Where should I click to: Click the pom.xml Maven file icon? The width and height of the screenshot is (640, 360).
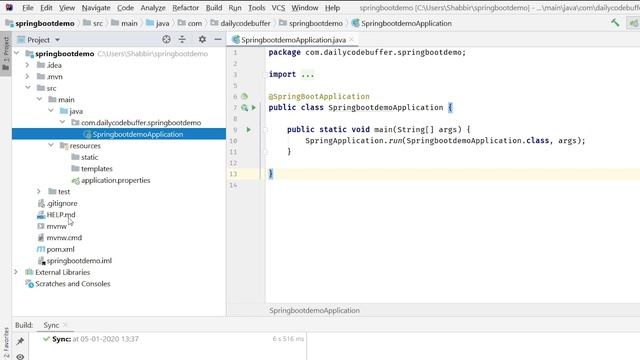tap(41, 249)
